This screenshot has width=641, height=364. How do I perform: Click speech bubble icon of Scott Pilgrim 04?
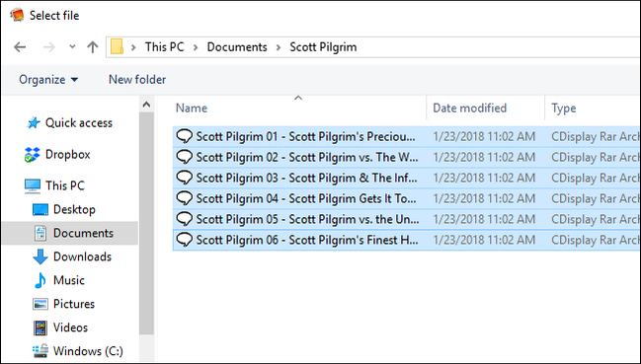coord(185,198)
